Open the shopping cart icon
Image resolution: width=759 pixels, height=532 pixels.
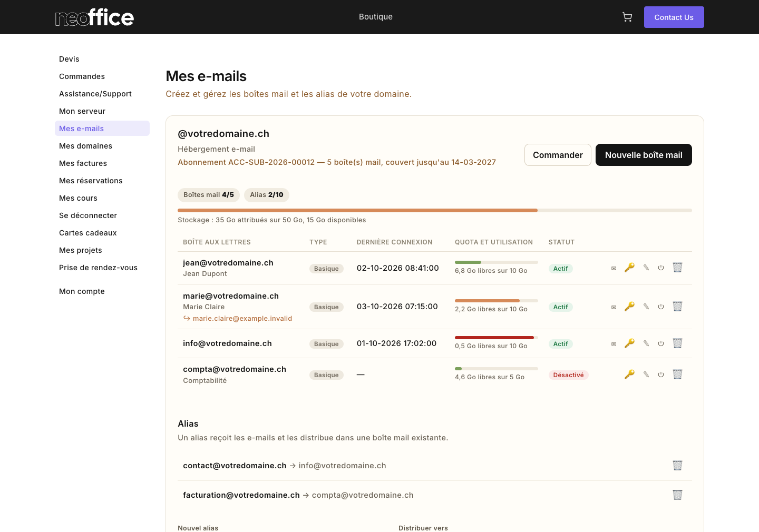[627, 17]
